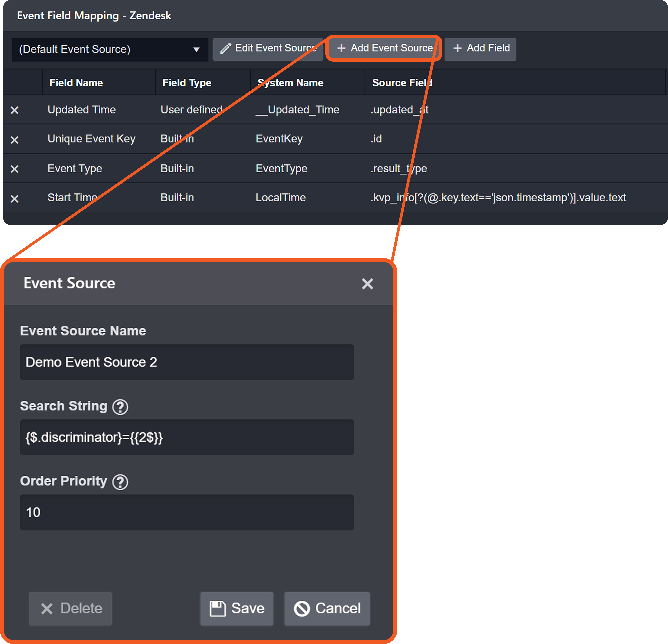The image size is (668, 644).
Task: Delete the Start Time field mapping
Action: click(x=14, y=199)
